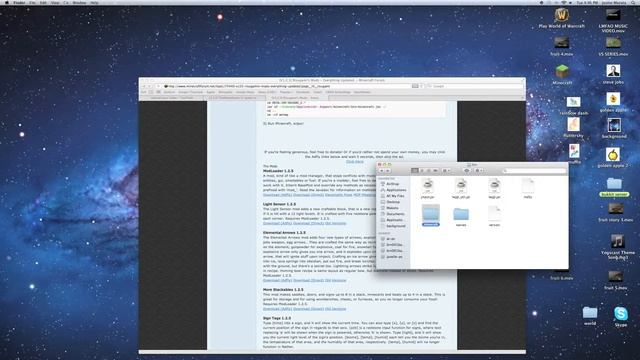Click the 'ModLoader 1.2.5' heading text
640x360 pixels.
(278, 171)
